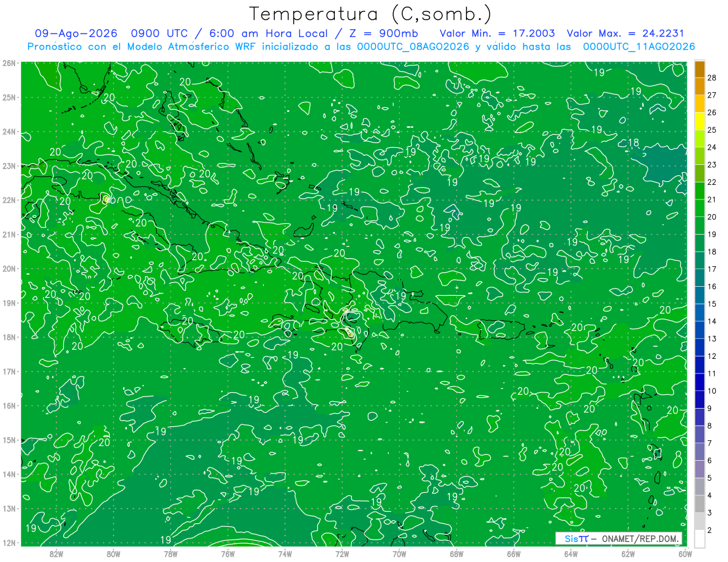Screen dimensions: 728x562
Task: Click the "Valor Min. = 17.2003" value
Action: pos(497,33)
